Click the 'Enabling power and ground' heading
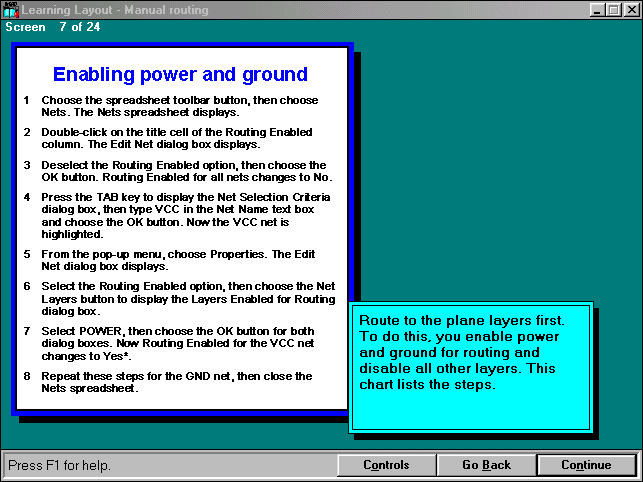Viewport: 643px width, 482px height. pos(180,75)
